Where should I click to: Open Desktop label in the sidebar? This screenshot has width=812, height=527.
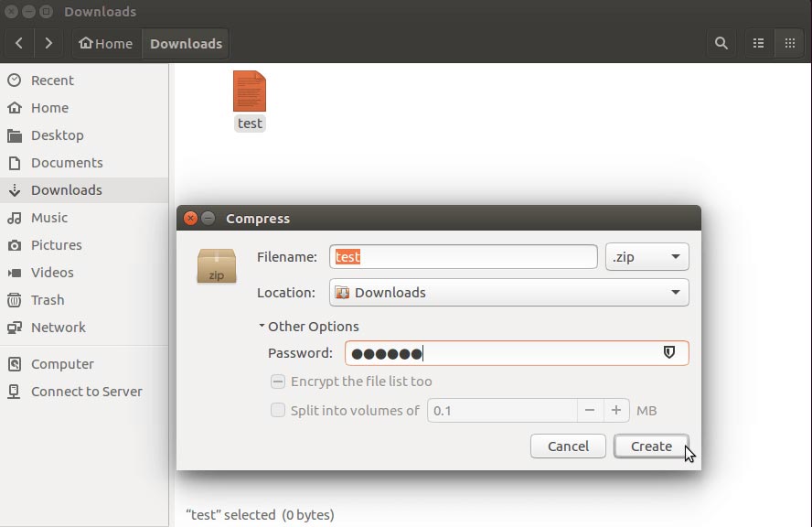click(x=57, y=135)
